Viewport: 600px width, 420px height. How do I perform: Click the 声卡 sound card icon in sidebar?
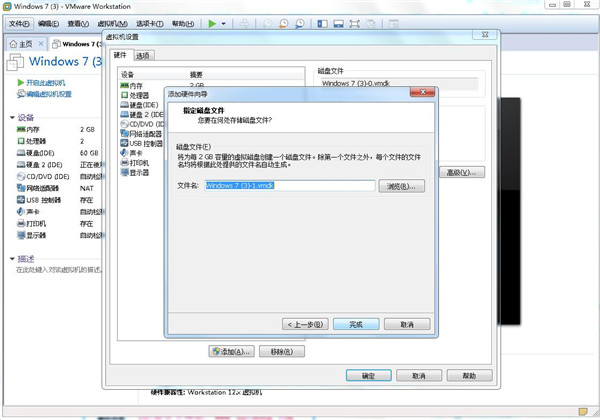point(21,212)
